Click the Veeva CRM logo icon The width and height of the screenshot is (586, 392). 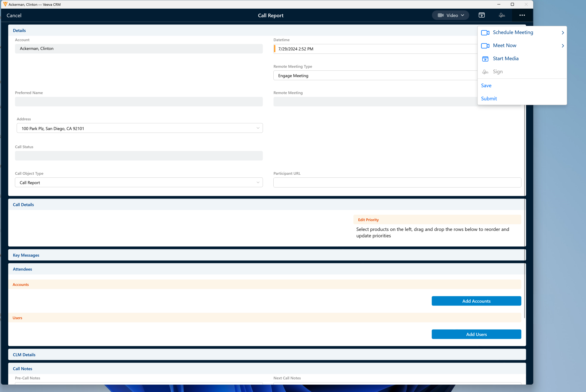click(5, 4)
